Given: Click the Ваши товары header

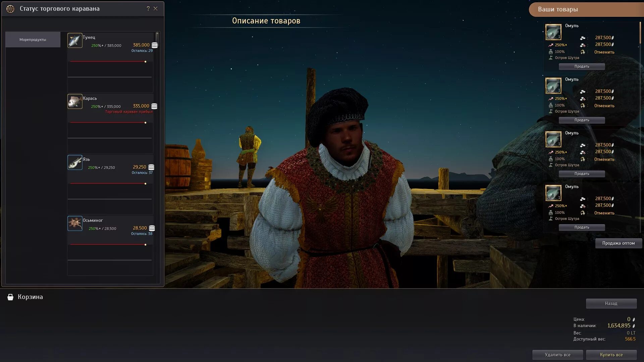Looking at the screenshot, I should pyautogui.click(x=586, y=9).
